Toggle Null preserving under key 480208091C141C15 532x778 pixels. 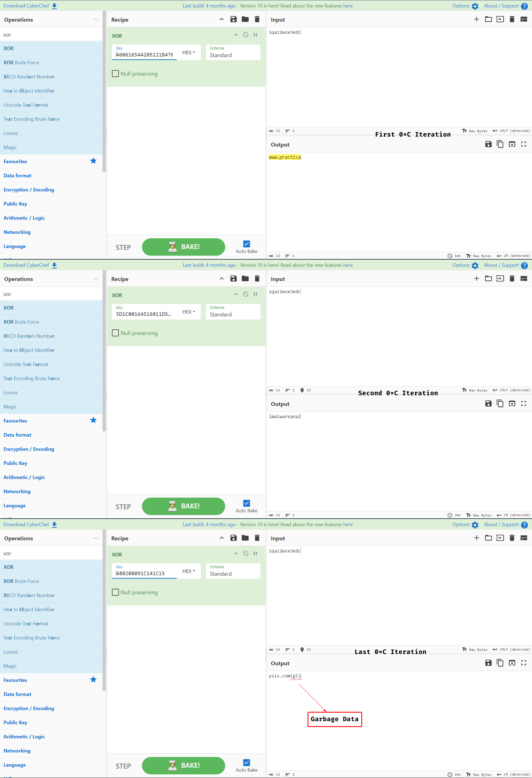[x=116, y=592]
